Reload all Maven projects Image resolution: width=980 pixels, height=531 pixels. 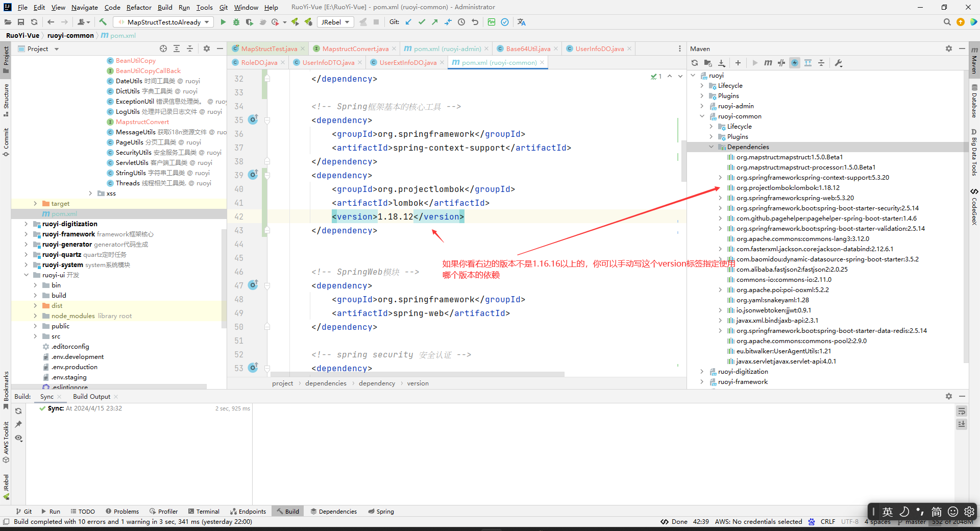coord(695,63)
